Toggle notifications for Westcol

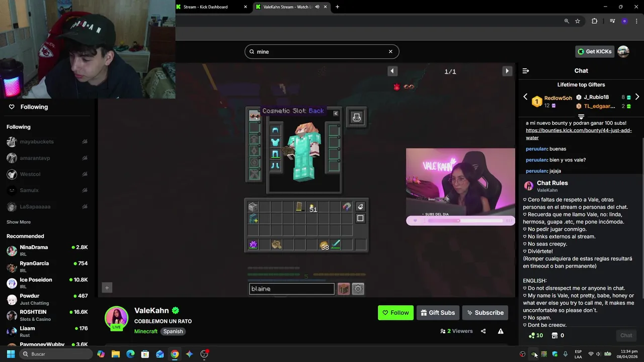tap(85, 174)
